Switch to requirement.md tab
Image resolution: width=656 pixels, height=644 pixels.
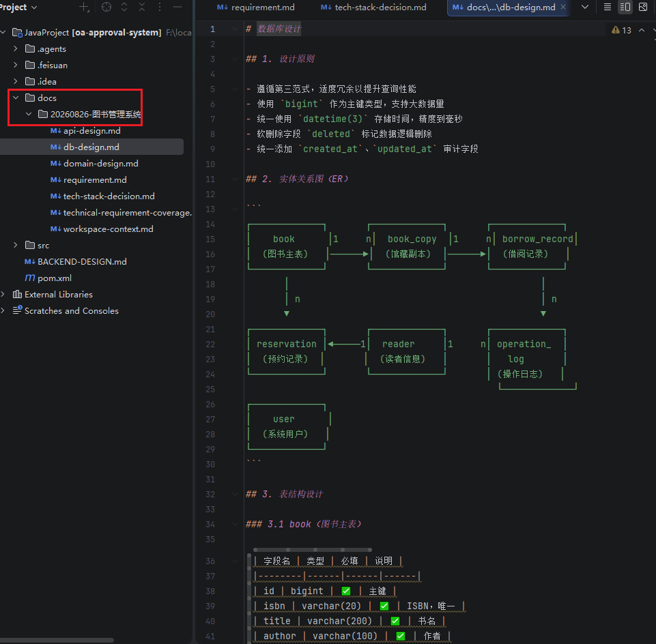[255, 8]
